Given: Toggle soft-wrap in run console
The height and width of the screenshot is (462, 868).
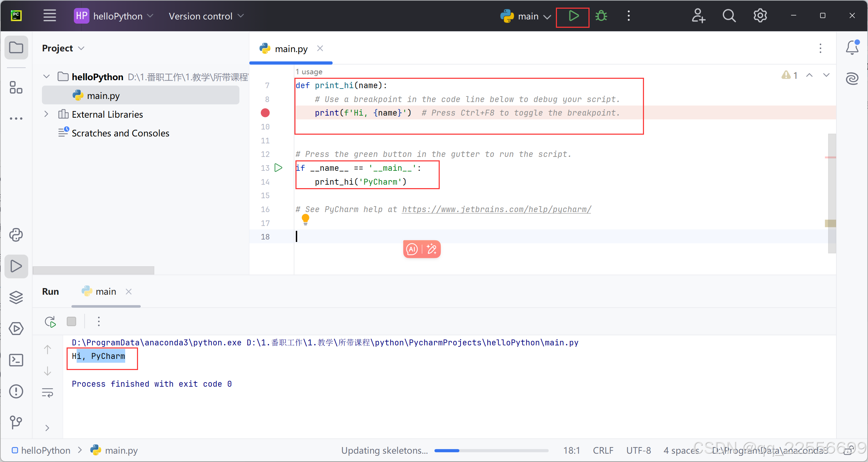Looking at the screenshot, I should point(48,393).
